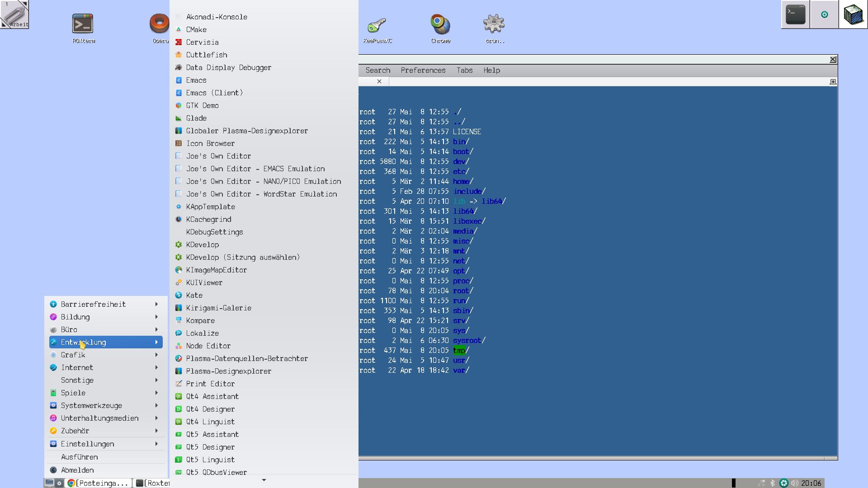Expand the Systemwerkzeuge submenu

point(106,405)
